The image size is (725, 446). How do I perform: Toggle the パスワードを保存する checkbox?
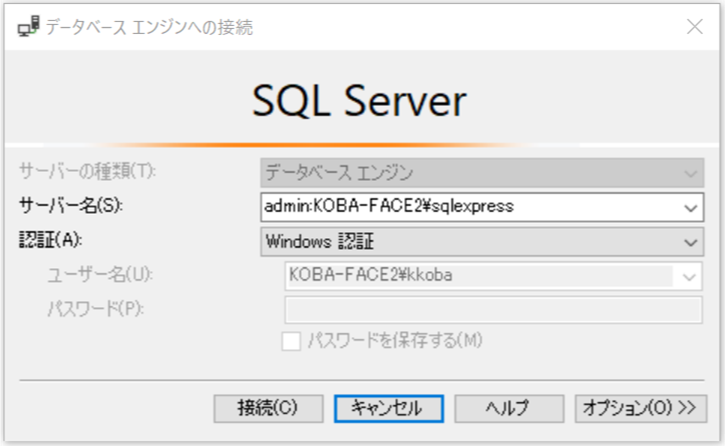click(x=291, y=342)
